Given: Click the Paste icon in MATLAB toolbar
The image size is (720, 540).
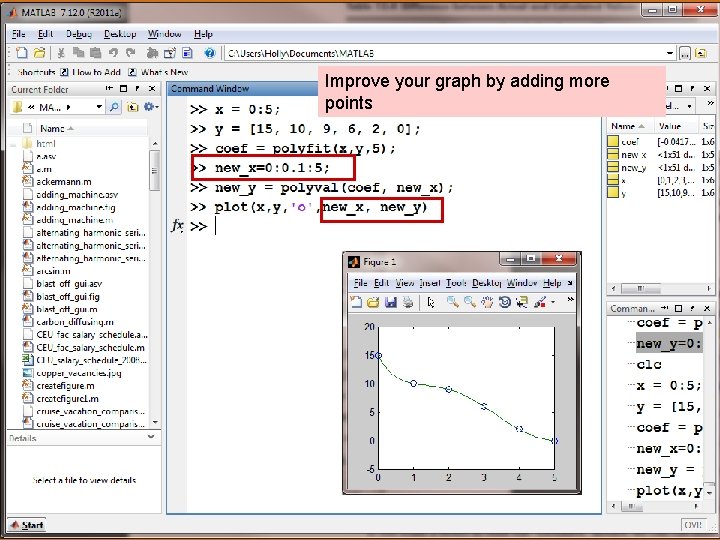Looking at the screenshot, I should point(95,53).
